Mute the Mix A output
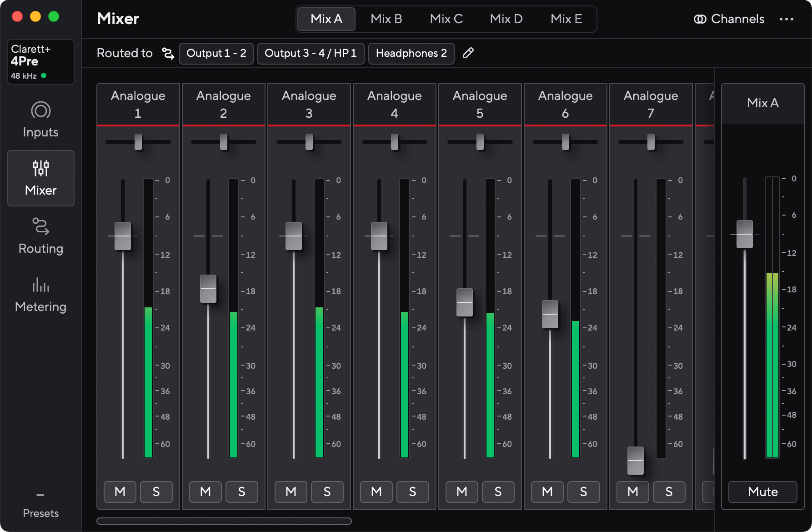Screen dimensions: 812x532 point(763,492)
